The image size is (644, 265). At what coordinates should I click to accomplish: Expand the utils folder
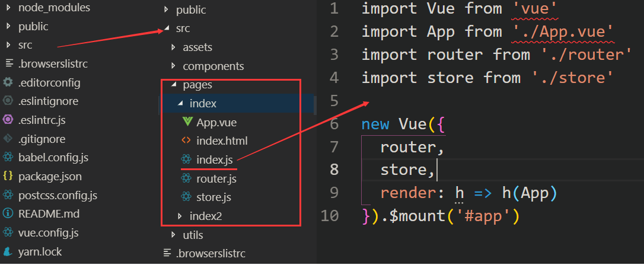click(x=173, y=235)
